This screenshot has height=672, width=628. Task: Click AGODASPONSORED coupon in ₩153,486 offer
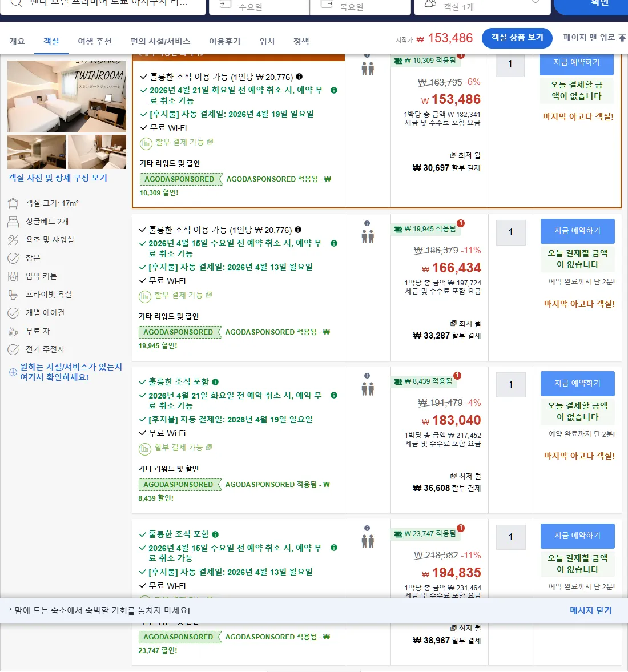point(182,179)
